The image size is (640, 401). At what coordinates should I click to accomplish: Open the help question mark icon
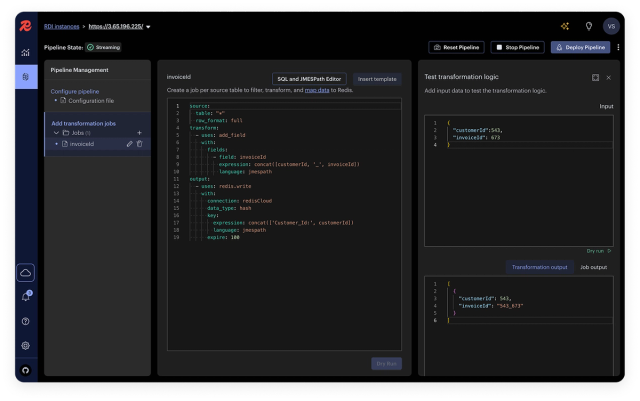coord(26,321)
